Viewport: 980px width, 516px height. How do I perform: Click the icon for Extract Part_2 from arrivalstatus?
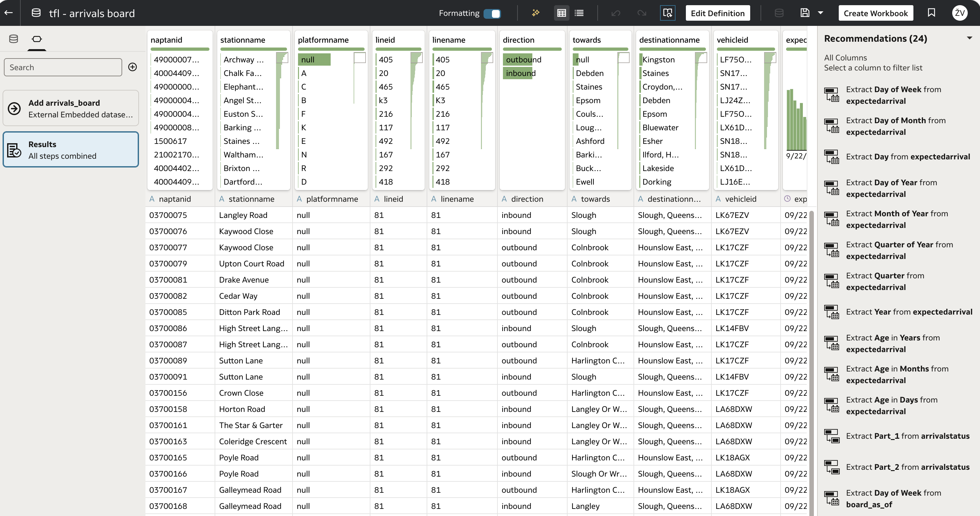coord(832,467)
